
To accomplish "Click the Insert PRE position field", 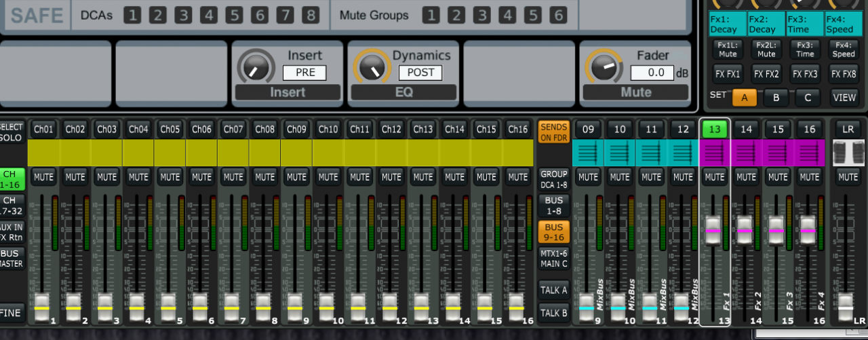I will (304, 73).
